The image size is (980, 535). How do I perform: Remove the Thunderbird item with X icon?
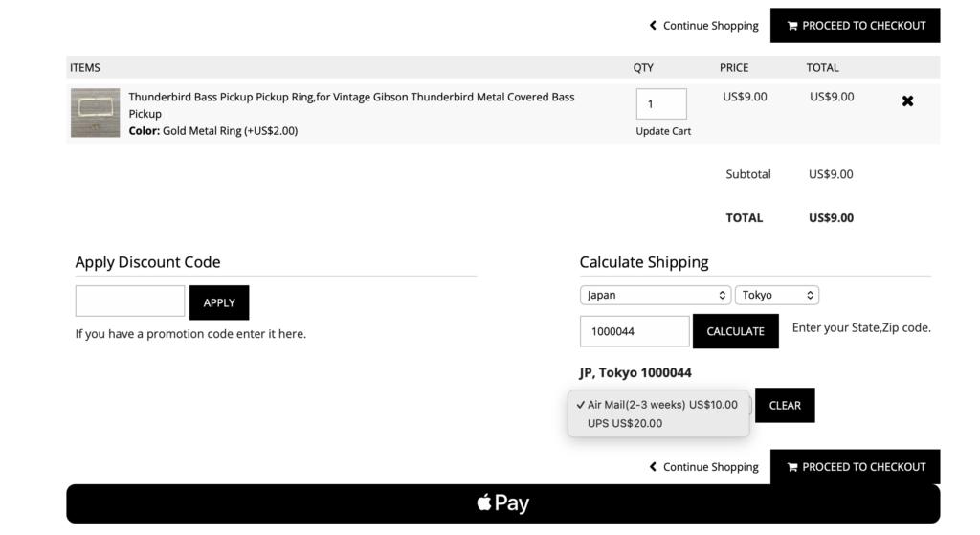tap(907, 100)
